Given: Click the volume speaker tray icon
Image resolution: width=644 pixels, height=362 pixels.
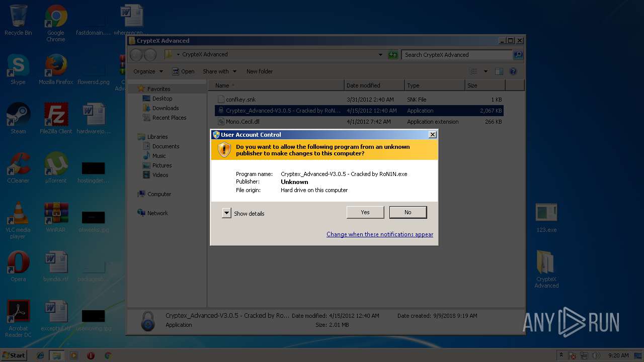Looking at the screenshot, I should pyautogui.click(x=596, y=355).
